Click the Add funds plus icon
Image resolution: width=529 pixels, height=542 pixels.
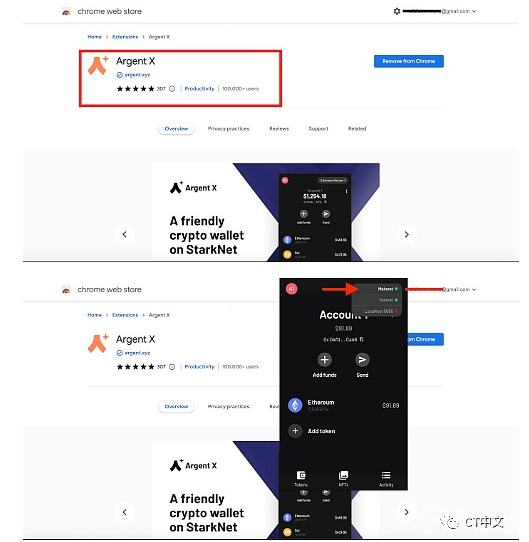tap(324, 360)
